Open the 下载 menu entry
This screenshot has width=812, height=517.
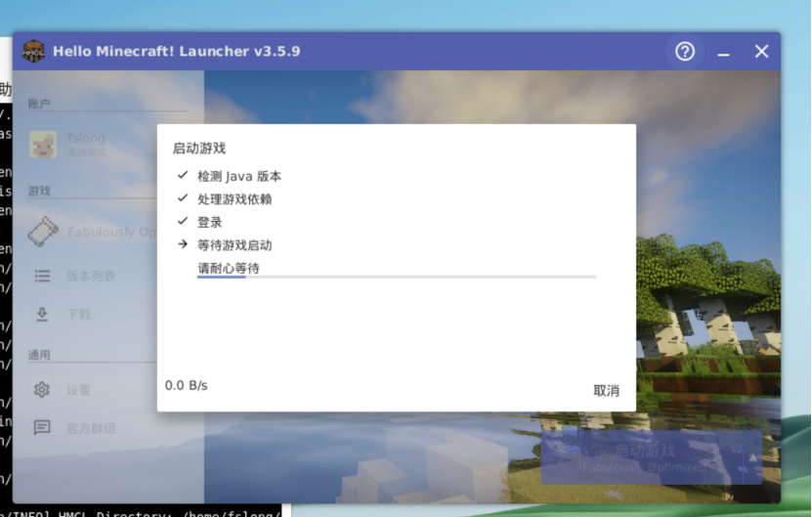pos(79,315)
